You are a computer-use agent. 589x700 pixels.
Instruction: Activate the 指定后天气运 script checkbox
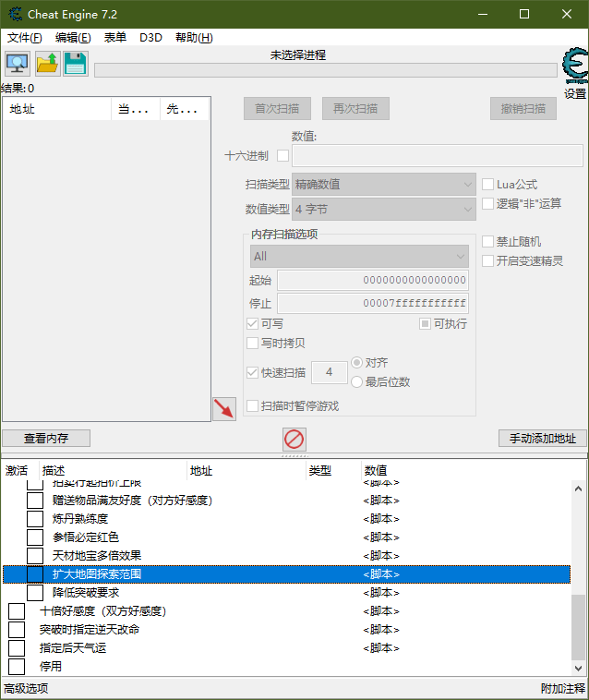click(x=17, y=647)
